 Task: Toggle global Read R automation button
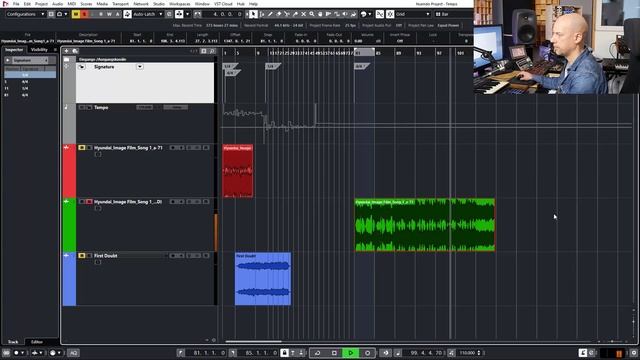pyautogui.click(x=101, y=14)
